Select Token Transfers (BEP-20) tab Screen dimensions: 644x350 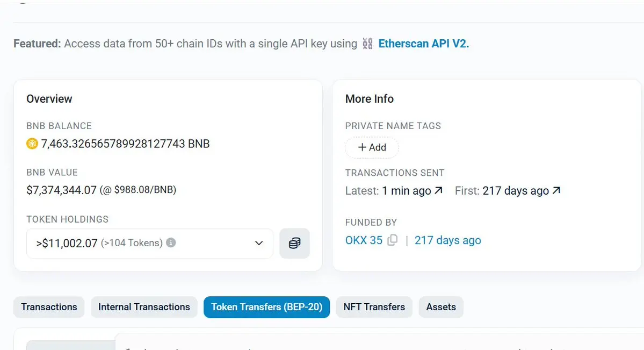[266, 307]
